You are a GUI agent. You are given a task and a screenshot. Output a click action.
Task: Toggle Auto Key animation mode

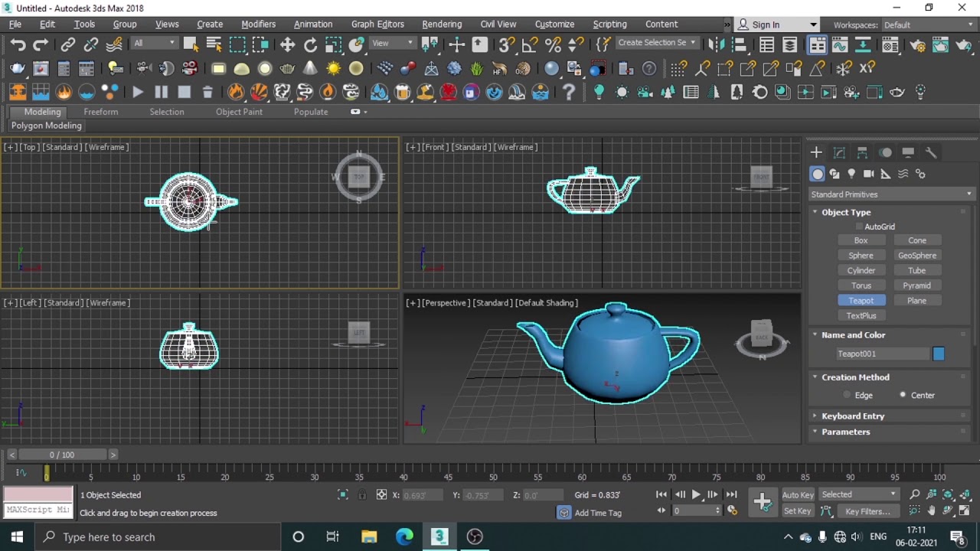[798, 495]
